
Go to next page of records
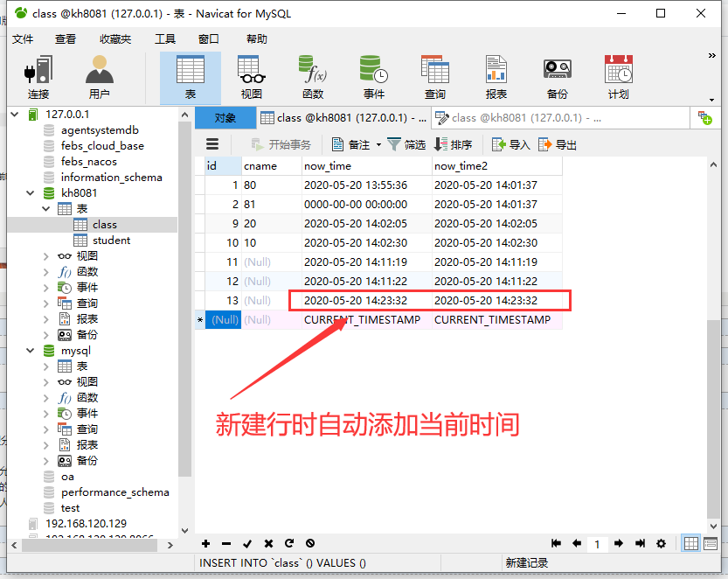619,543
